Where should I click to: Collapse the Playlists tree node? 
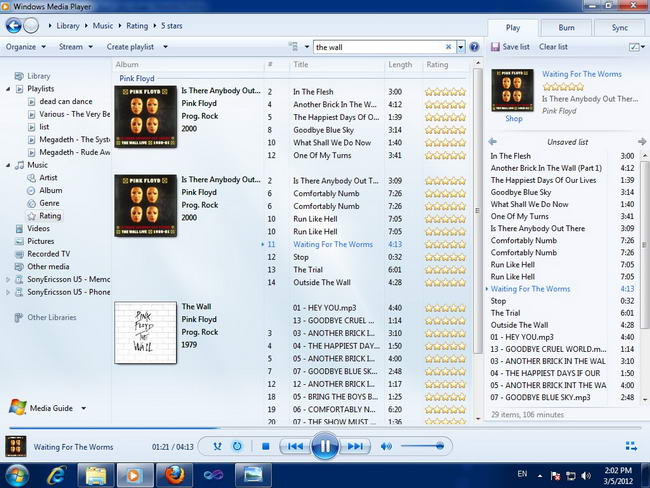tap(8, 89)
